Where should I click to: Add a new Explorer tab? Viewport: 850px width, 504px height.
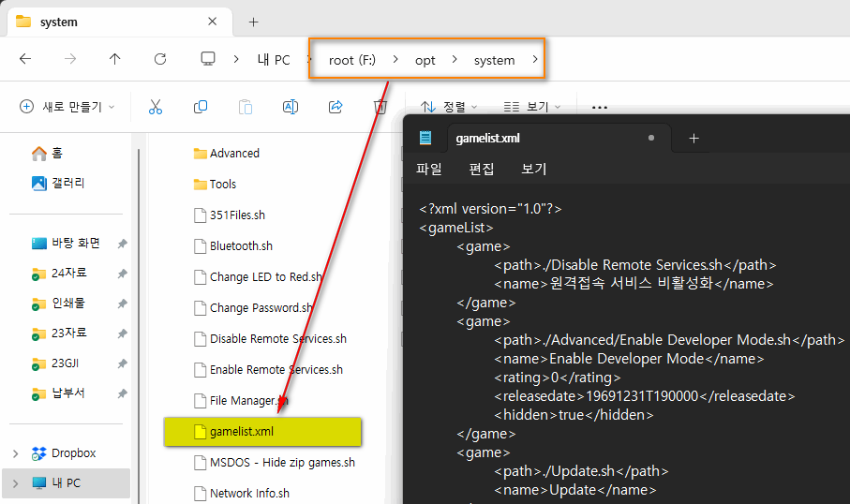pyautogui.click(x=253, y=22)
